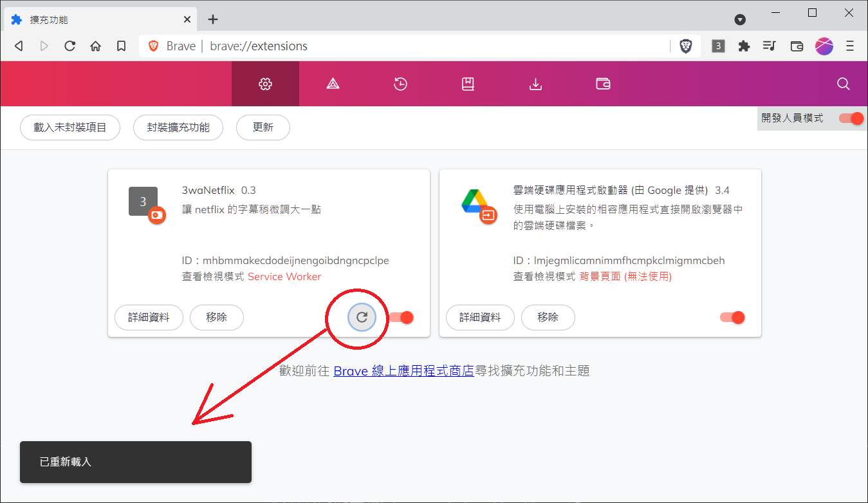This screenshot has width=868, height=503.
Task: Click the address bar showing brave://extensions
Action: (404, 46)
